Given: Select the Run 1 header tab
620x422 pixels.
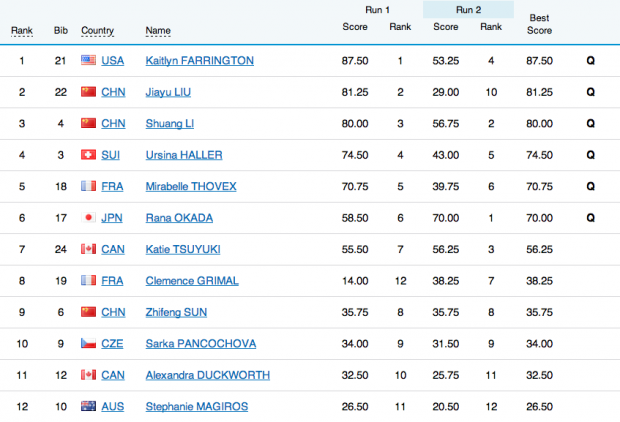Looking at the screenshot, I should pos(376,10).
